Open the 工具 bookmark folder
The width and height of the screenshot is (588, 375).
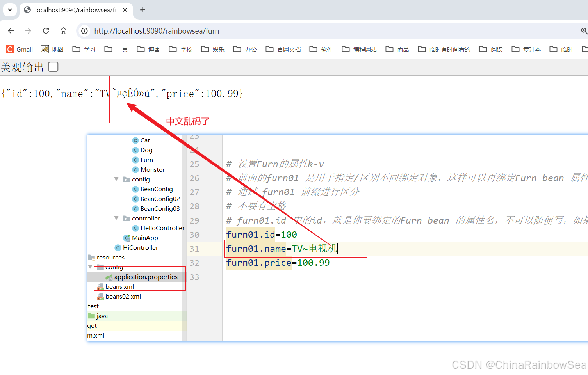click(116, 49)
